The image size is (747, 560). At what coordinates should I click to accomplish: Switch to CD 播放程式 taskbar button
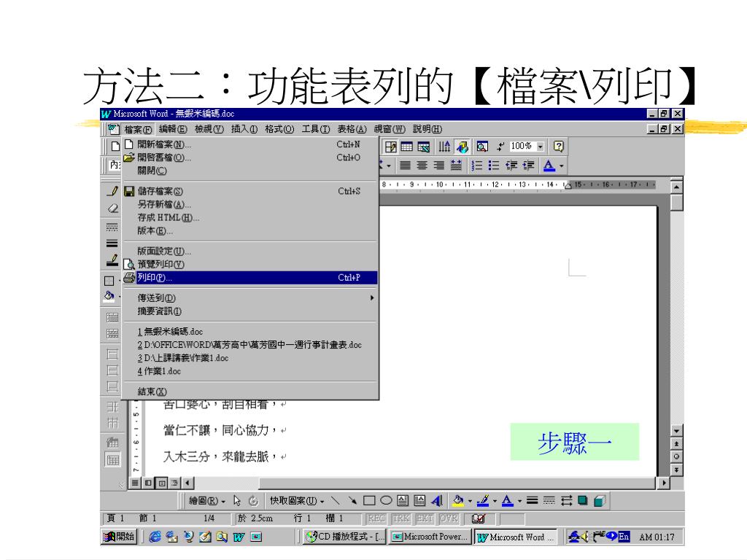[x=345, y=537]
